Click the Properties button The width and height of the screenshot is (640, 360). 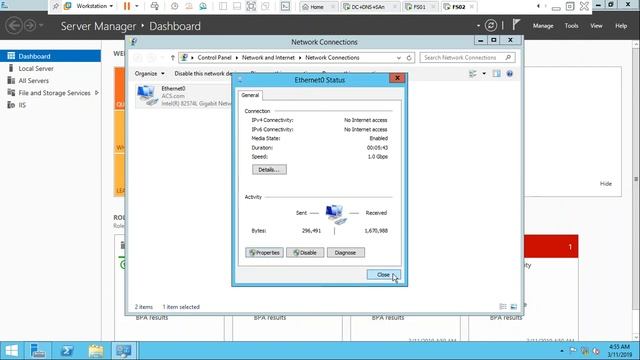tap(264, 253)
